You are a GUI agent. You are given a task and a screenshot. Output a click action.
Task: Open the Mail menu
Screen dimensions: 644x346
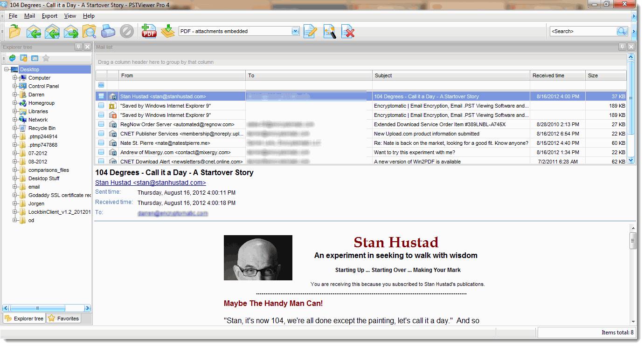pos(29,16)
